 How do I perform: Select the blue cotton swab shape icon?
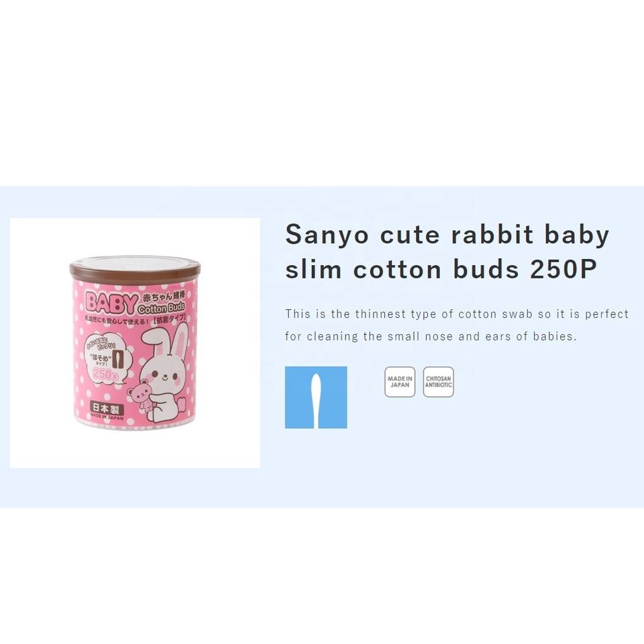point(316,397)
